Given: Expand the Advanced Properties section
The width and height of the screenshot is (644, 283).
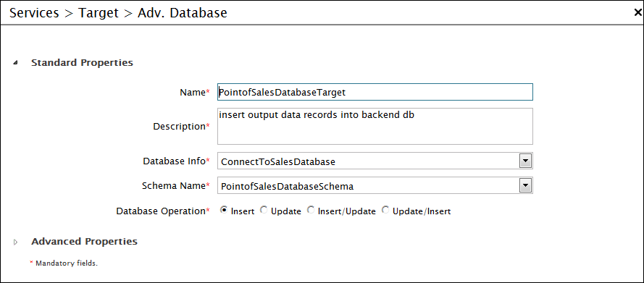Looking at the screenshot, I should [16, 242].
